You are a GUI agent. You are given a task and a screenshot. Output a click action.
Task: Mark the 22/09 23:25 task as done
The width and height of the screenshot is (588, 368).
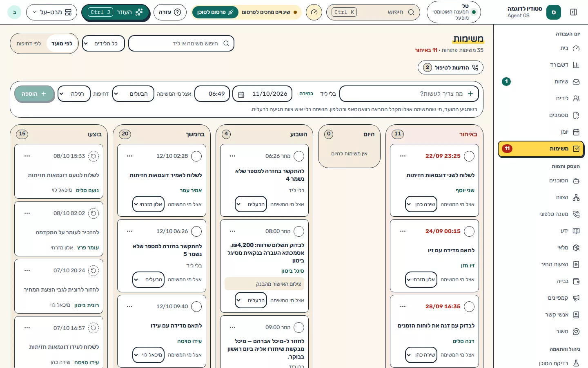tap(469, 156)
